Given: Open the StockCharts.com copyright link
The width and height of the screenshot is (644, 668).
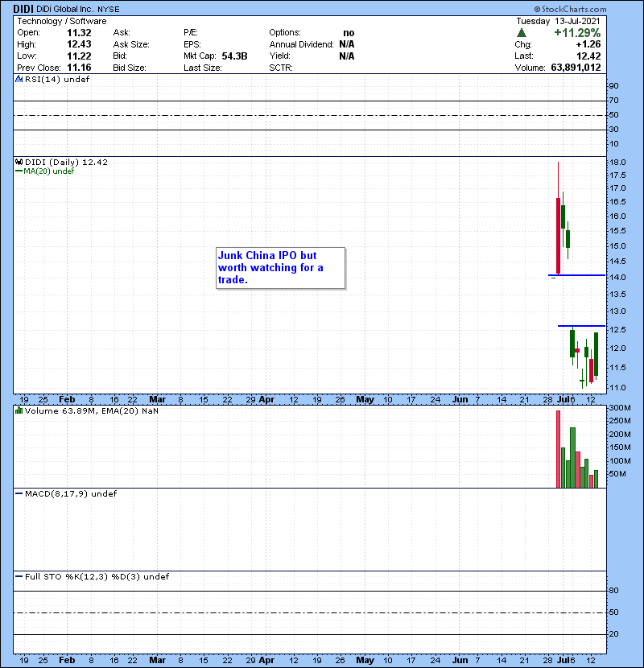Looking at the screenshot, I should pyautogui.click(x=570, y=9).
